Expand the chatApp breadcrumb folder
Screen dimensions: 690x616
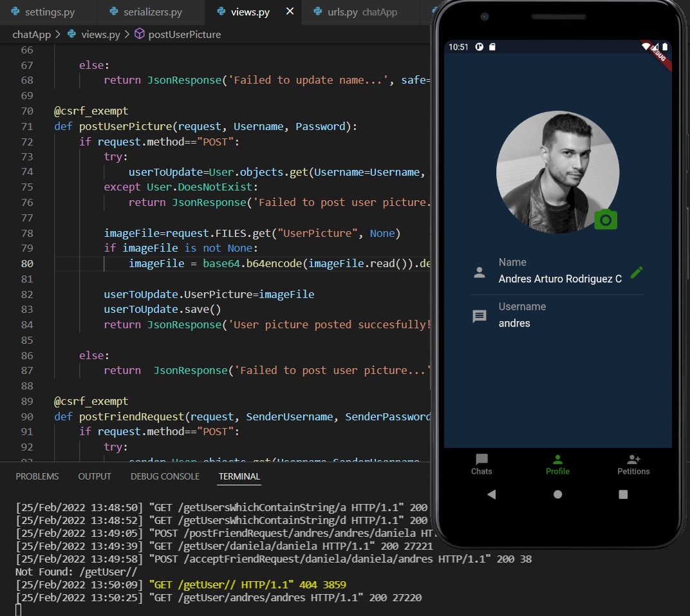coord(32,34)
